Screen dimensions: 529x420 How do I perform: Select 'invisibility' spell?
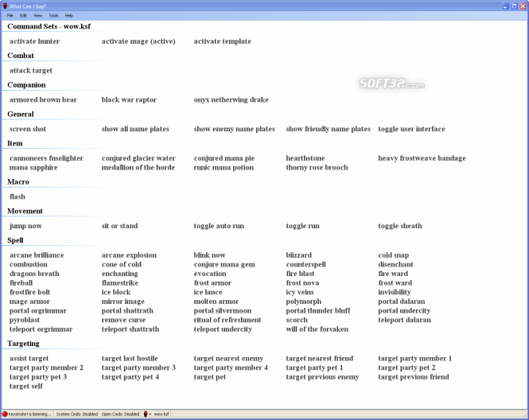(x=395, y=292)
